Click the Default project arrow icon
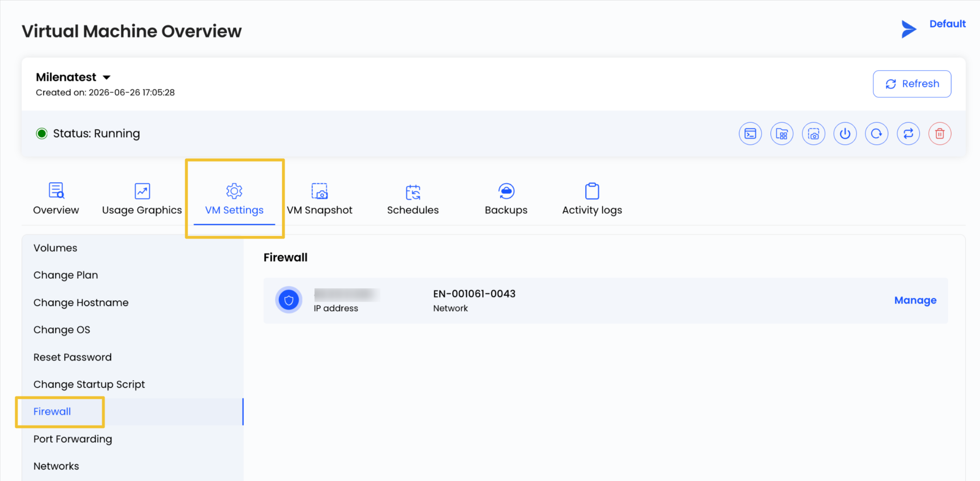 pos(908,29)
